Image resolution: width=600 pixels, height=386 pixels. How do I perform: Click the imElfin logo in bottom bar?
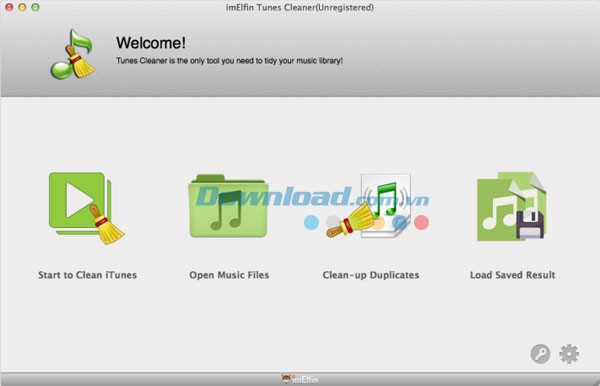[x=300, y=379]
